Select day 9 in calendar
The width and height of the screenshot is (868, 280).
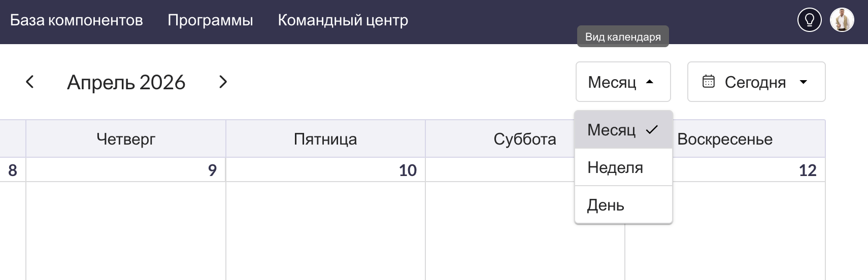tap(212, 170)
